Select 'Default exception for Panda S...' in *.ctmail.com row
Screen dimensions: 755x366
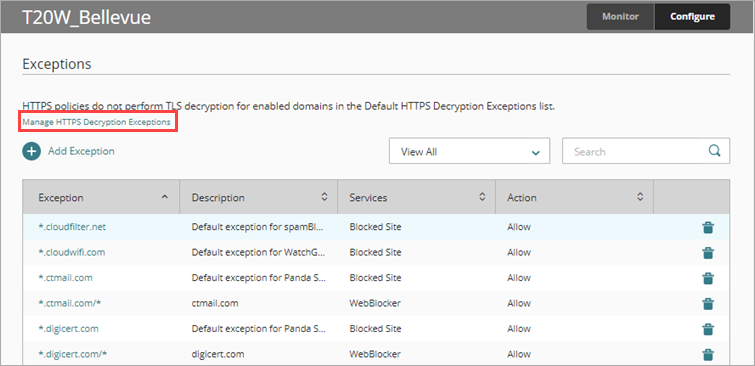pyautogui.click(x=259, y=278)
